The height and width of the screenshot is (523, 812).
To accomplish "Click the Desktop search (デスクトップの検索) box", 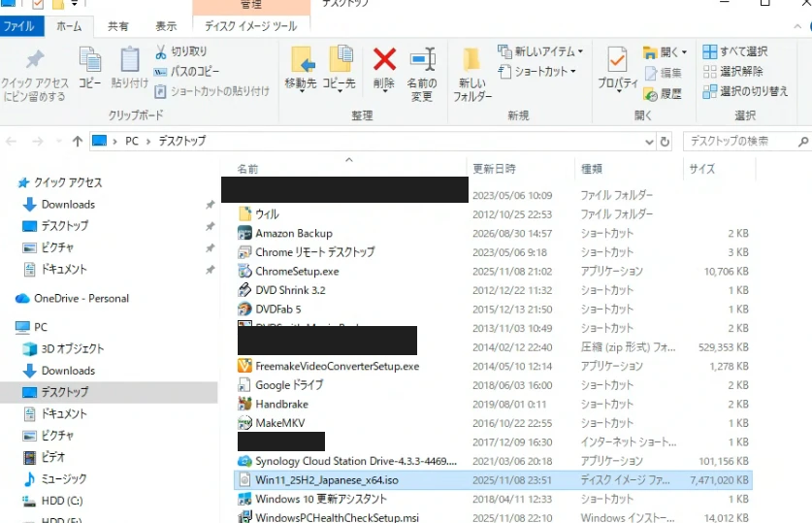I will [x=746, y=141].
